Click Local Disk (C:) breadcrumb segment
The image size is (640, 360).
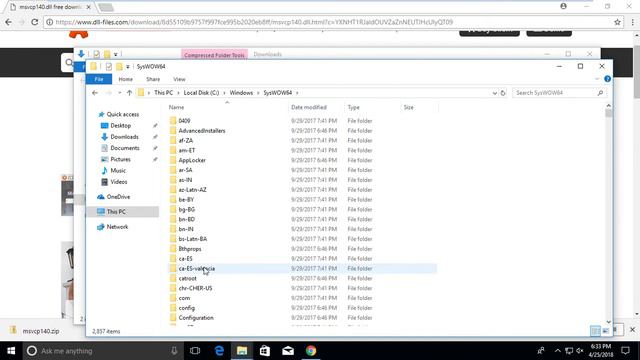(201, 93)
